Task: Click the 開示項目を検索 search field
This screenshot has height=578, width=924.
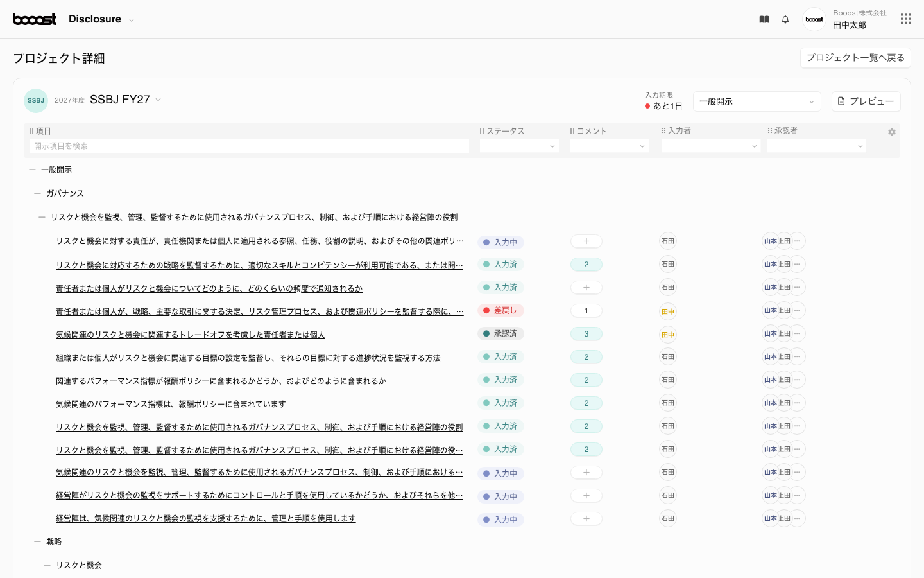Action: pyautogui.click(x=249, y=146)
